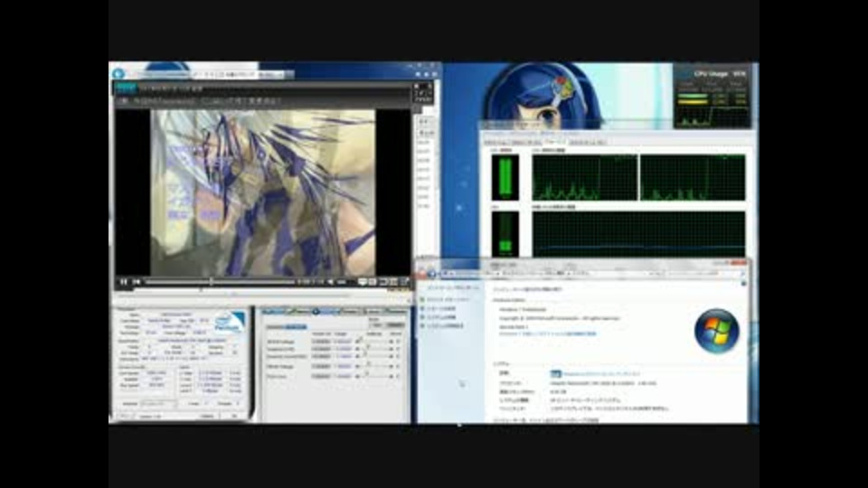
Task: Click the browser back button at top left
Action: (x=118, y=73)
